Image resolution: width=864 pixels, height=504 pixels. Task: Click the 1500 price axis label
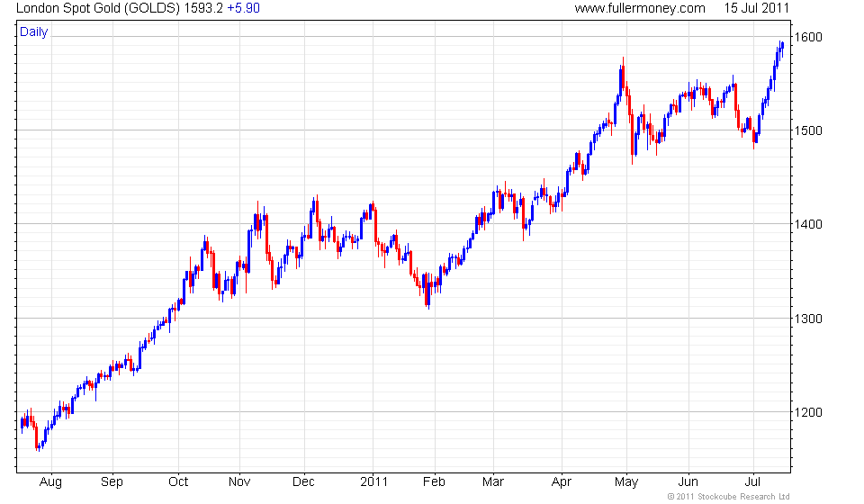click(808, 130)
